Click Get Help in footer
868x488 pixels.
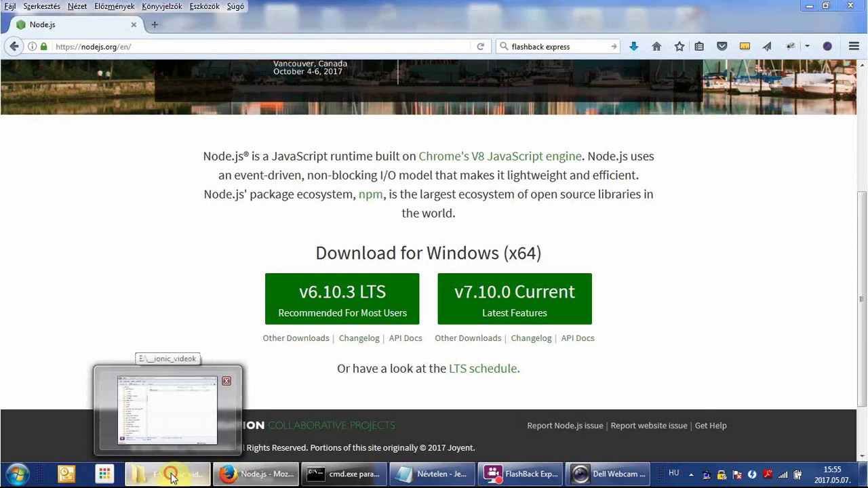(711, 426)
